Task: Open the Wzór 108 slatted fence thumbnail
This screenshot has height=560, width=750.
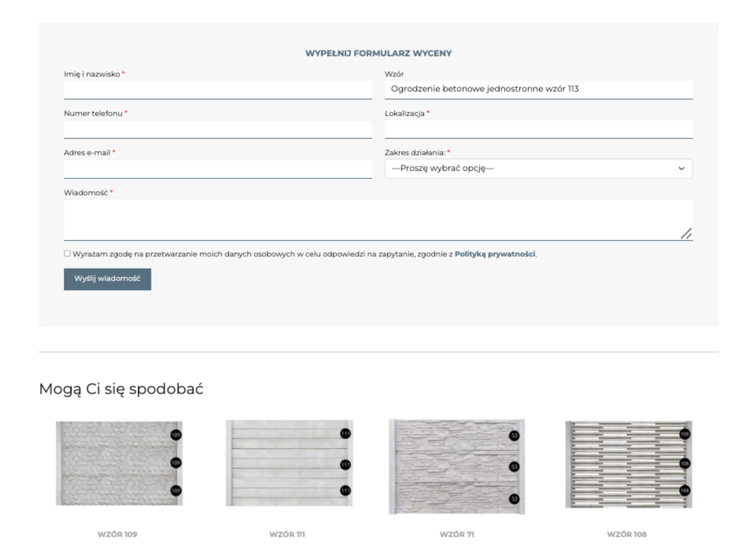Action: click(628, 464)
